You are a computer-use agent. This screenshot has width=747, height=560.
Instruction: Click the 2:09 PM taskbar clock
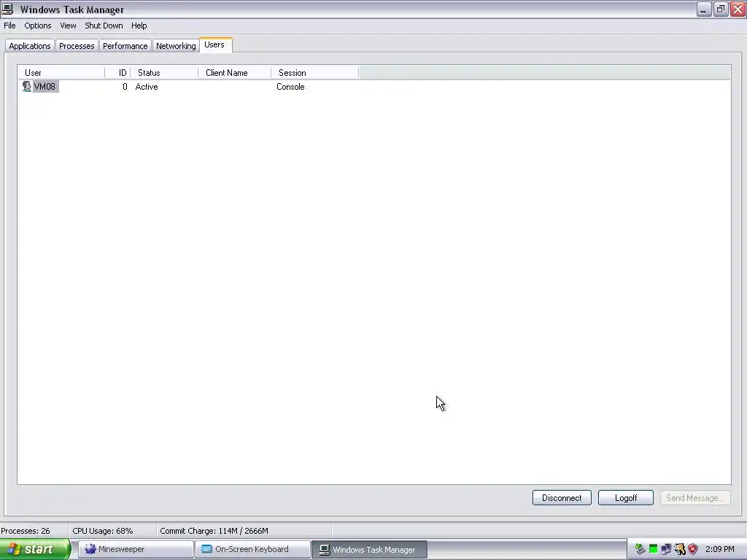point(719,549)
